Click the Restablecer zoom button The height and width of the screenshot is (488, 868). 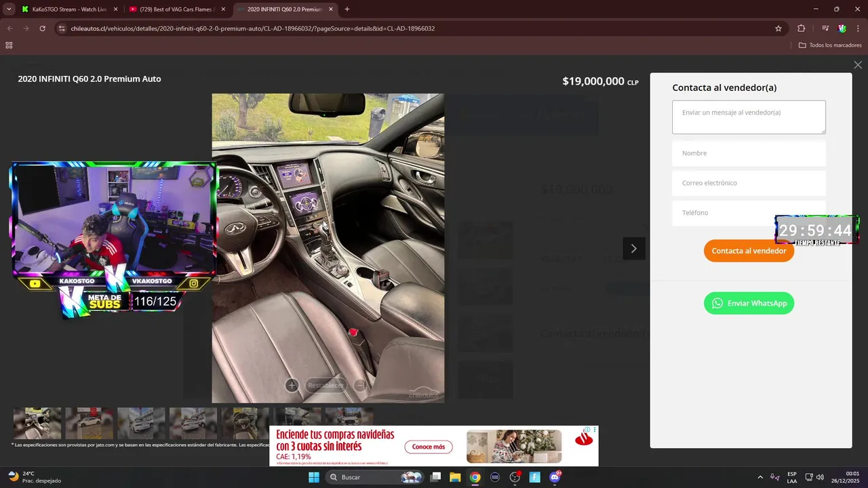click(x=326, y=385)
